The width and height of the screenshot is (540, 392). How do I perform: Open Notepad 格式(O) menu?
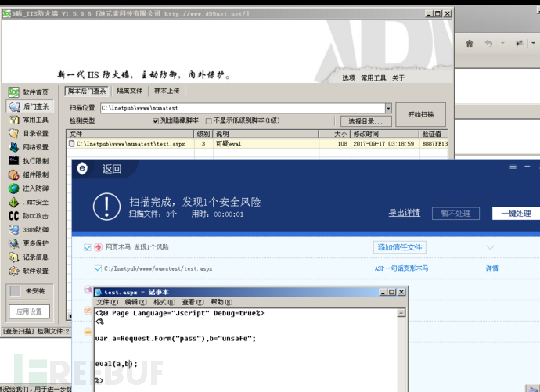tap(164, 302)
